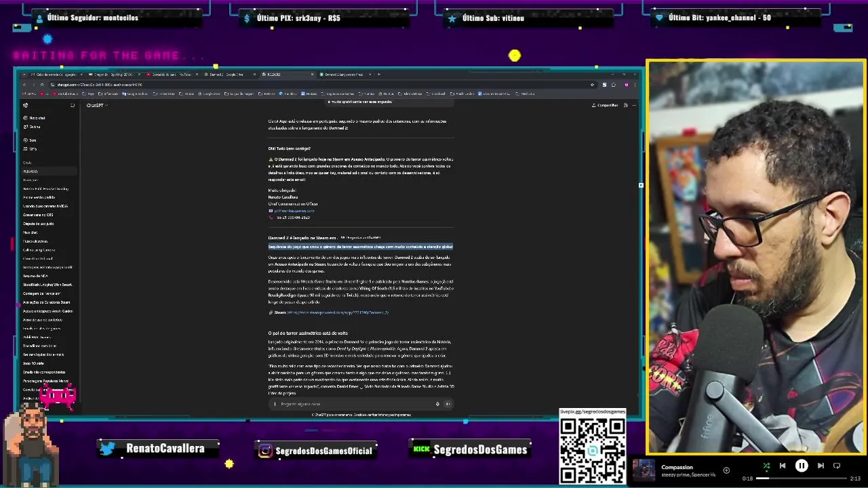868x488 pixels.
Task: Click the Compartilhar share button
Action: [x=605, y=105]
